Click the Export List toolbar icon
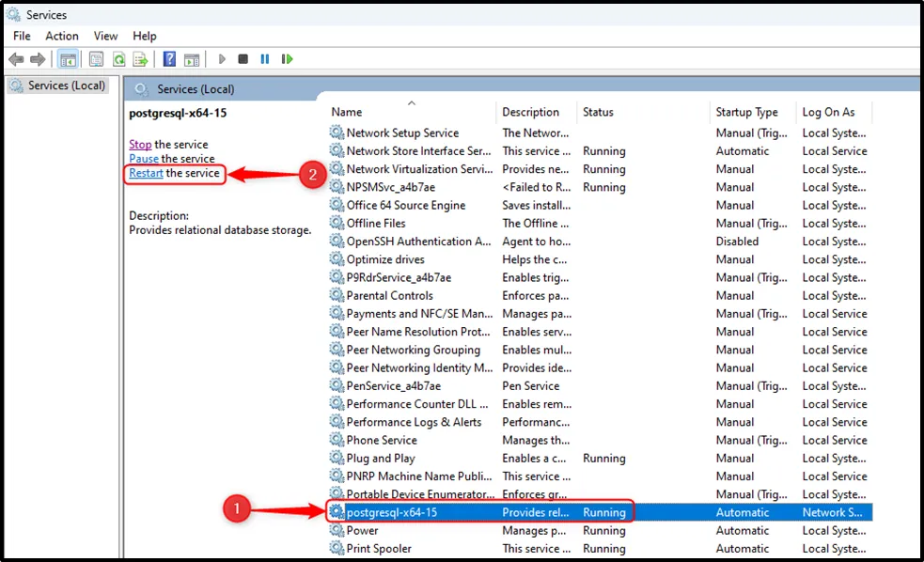Image resolution: width=924 pixels, height=562 pixels. [x=140, y=59]
